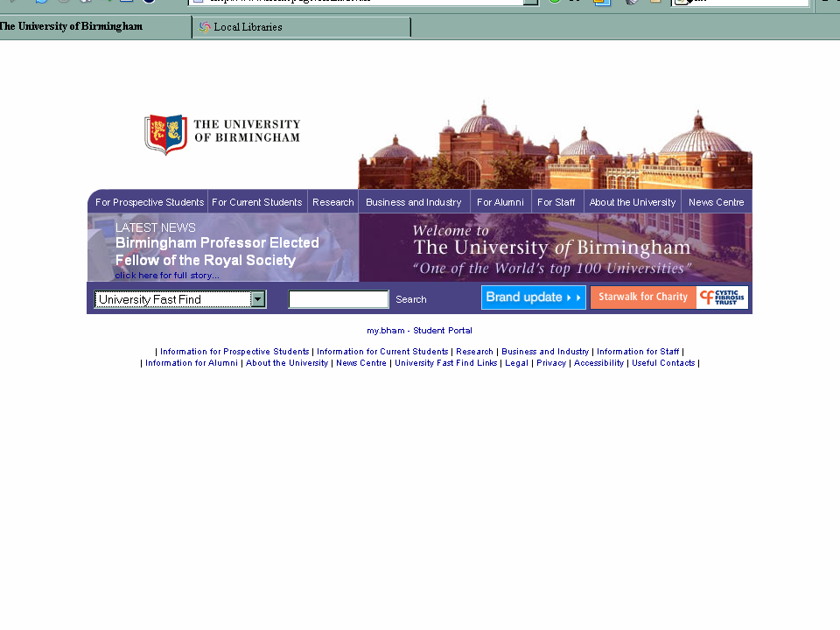Click 'click here for full story...' link

coord(167,276)
